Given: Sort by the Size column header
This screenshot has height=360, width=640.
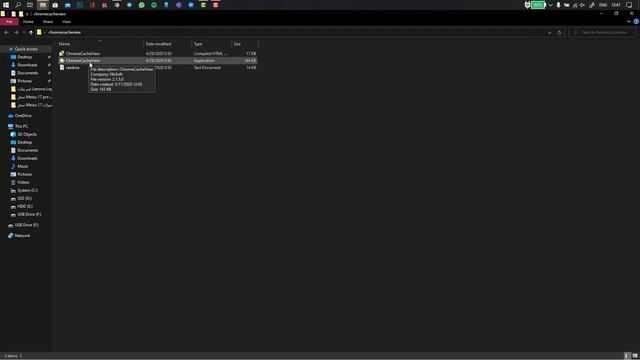Looking at the screenshot, I should (244, 44).
